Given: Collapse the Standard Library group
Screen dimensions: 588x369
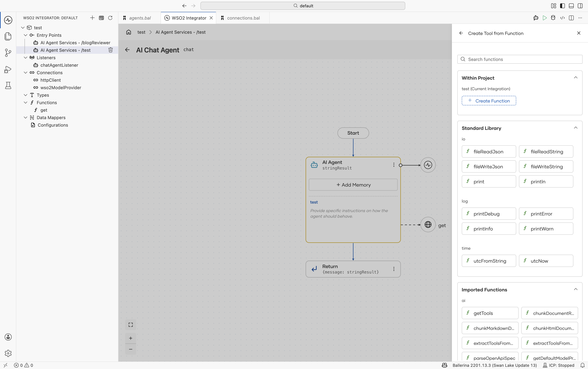Looking at the screenshot, I should coord(576,128).
